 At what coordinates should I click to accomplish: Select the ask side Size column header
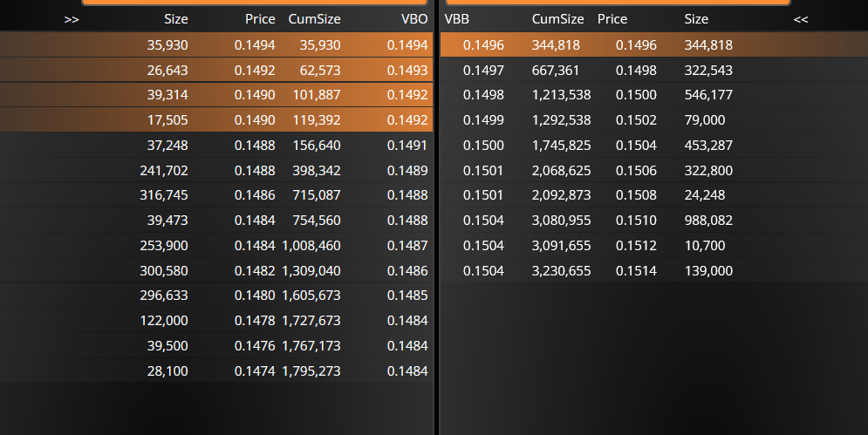pos(696,19)
